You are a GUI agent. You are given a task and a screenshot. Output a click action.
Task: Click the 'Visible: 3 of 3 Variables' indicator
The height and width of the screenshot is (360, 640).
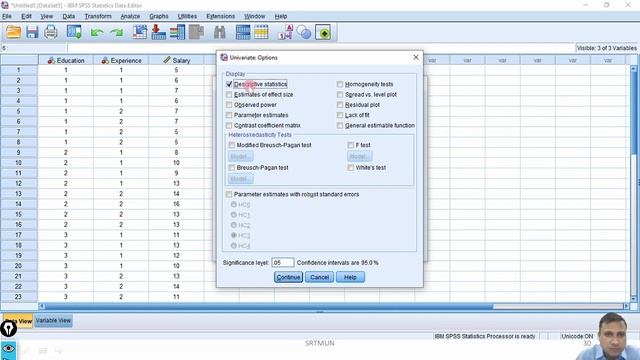pyautogui.click(x=606, y=48)
